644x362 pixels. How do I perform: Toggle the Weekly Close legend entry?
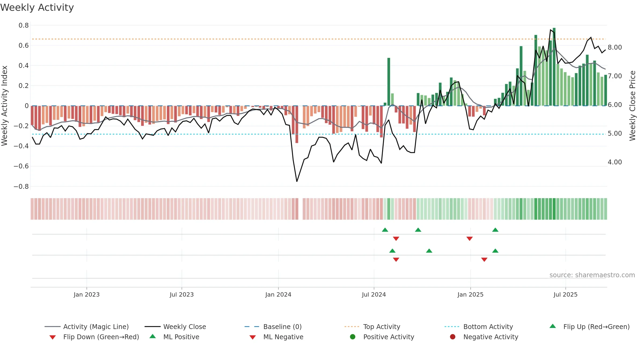(x=175, y=327)
